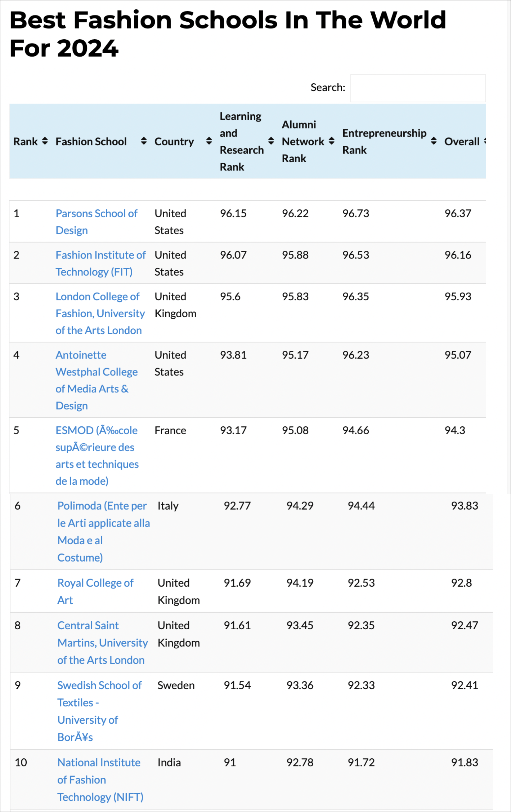The image size is (511, 812).
Task: Open Swedish School of Textiles link
Action: [100, 711]
